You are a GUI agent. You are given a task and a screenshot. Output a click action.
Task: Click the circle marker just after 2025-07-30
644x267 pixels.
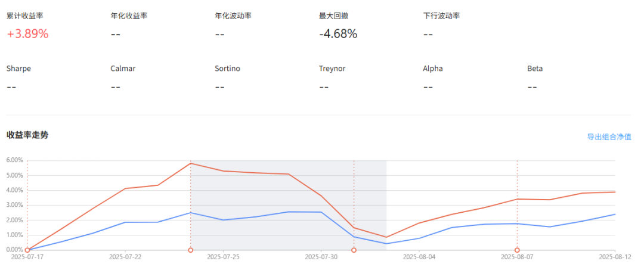coord(354,250)
